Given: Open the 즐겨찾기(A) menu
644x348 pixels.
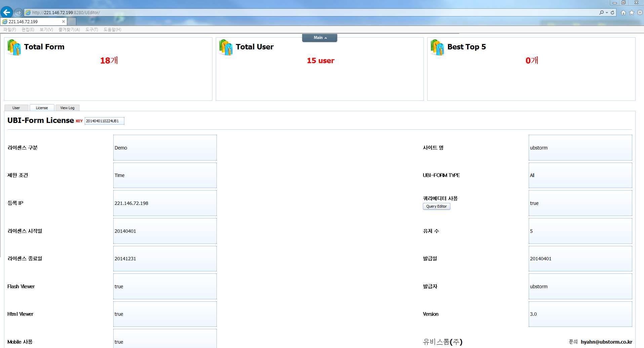Looking at the screenshot, I should coord(69,30).
